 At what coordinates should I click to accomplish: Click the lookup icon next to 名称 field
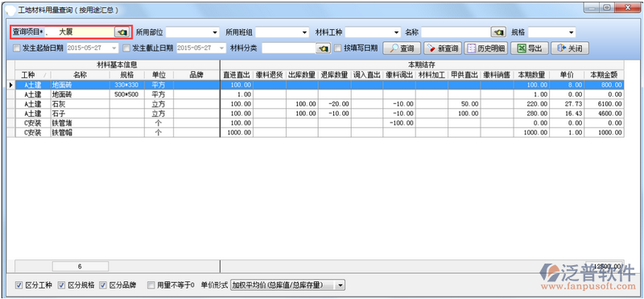(498, 32)
